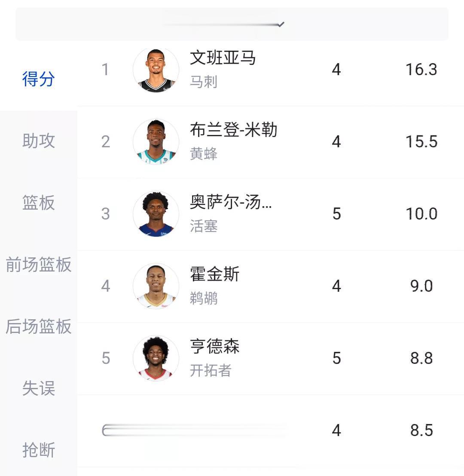Image resolution: width=464 pixels, height=476 pixels.
Task: Open the 后场篮板 category
Action: click(39, 326)
